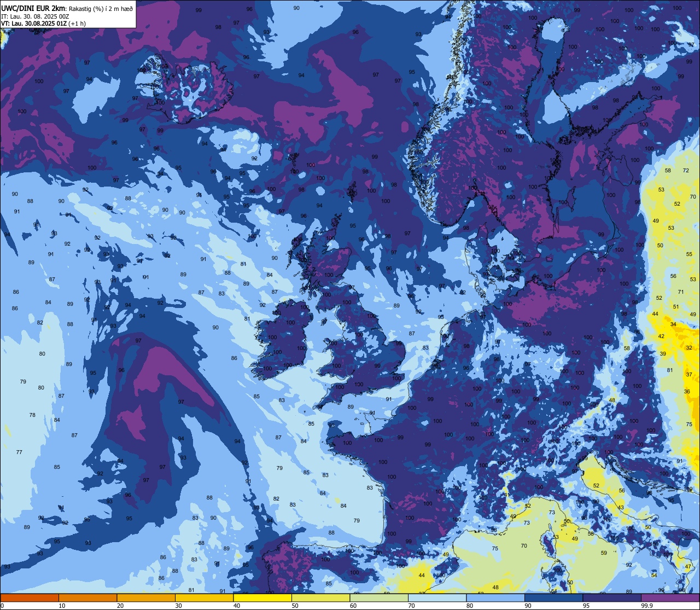Pick the purple legend segment above 99.9

pos(670,598)
